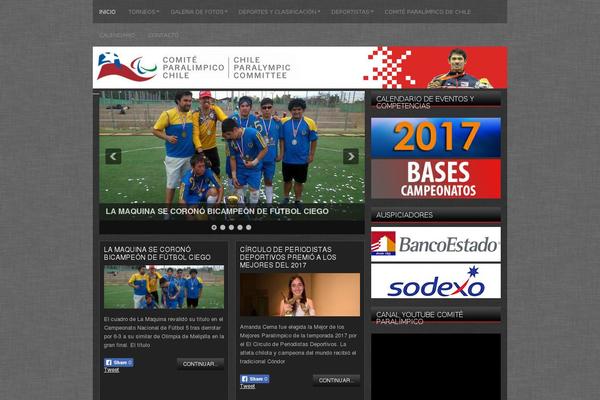Screen dimensions: 600x400
Task: Open slide caption La Maquina se coronó bicampeón
Action: 217,211
